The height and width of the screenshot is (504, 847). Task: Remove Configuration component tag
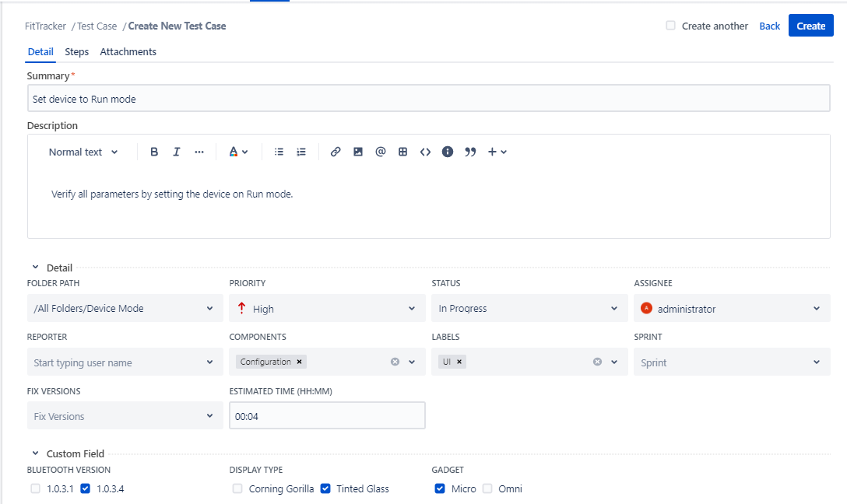[299, 362]
